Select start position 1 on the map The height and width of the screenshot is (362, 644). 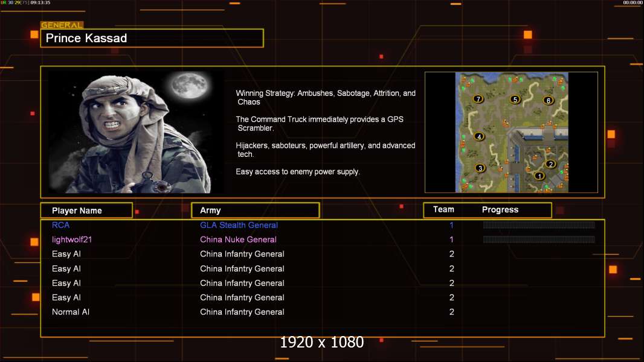click(539, 176)
